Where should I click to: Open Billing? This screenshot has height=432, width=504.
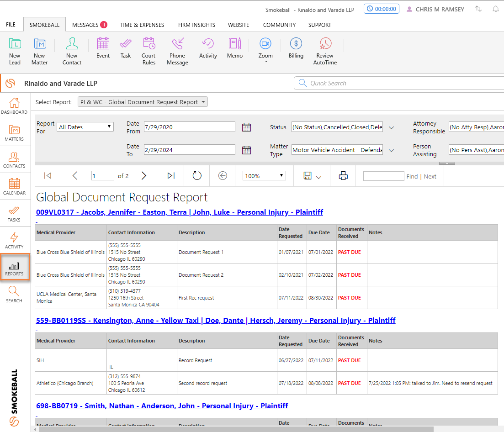(296, 48)
